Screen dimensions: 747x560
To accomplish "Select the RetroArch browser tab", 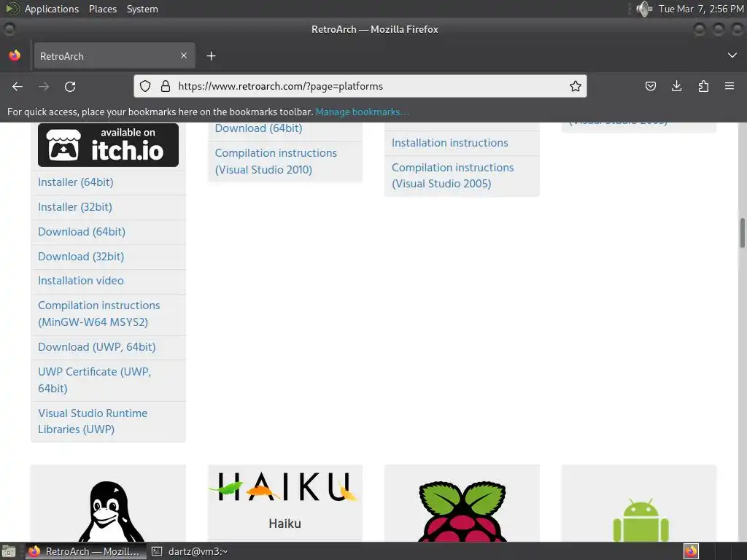I will coord(114,56).
